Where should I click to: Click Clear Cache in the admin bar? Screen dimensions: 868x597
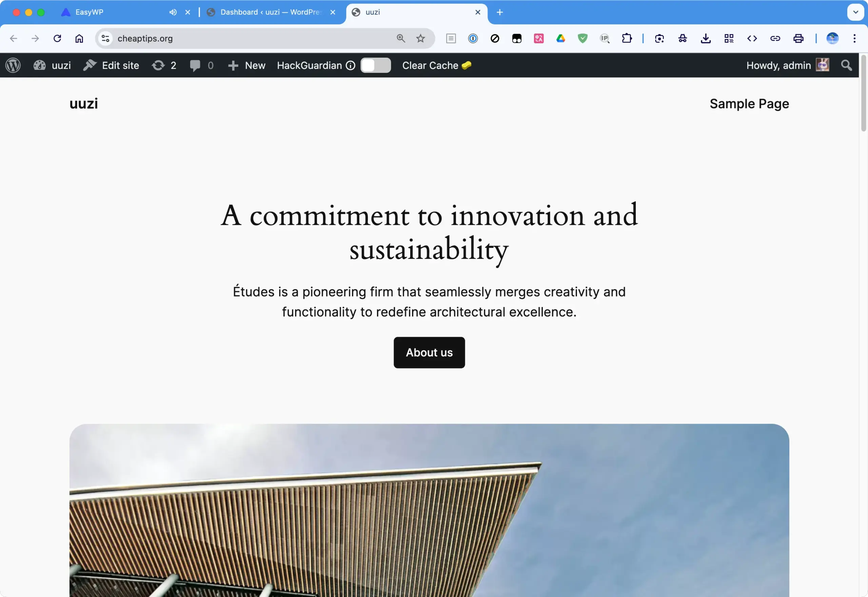click(x=437, y=65)
